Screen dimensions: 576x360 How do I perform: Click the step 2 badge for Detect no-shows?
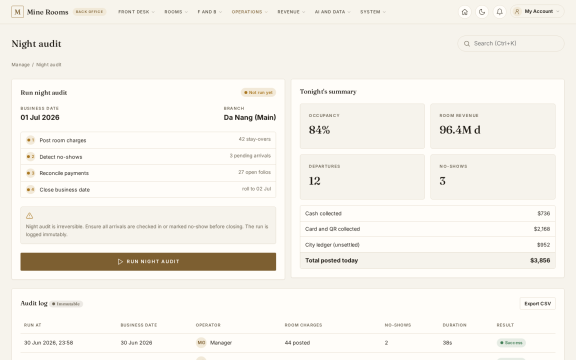30,156
